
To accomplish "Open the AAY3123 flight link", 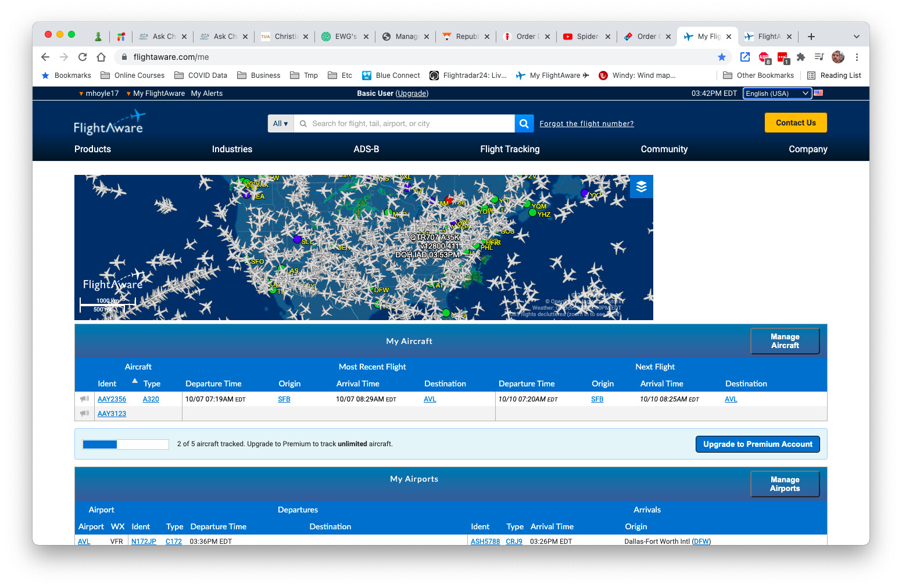I will click(x=112, y=414).
